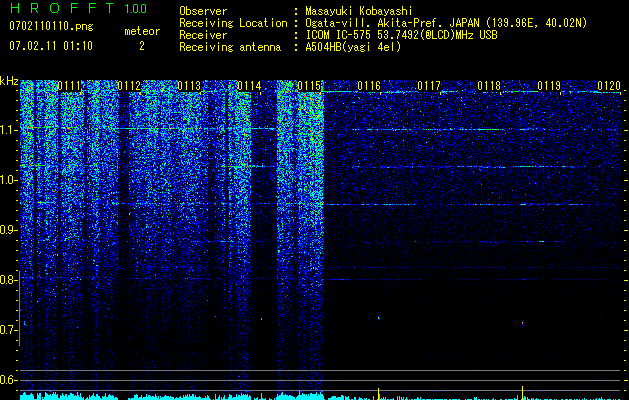Click the meteor count value 2
This screenshot has width=629, height=400.
point(142,46)
